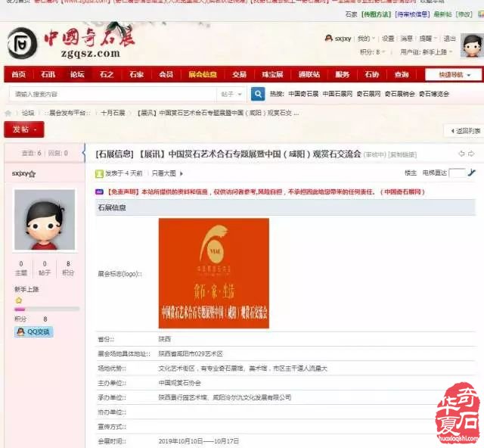Click the home icon in the breadcrumb
The height and width of the screenshot is (448, 484).
8,113
